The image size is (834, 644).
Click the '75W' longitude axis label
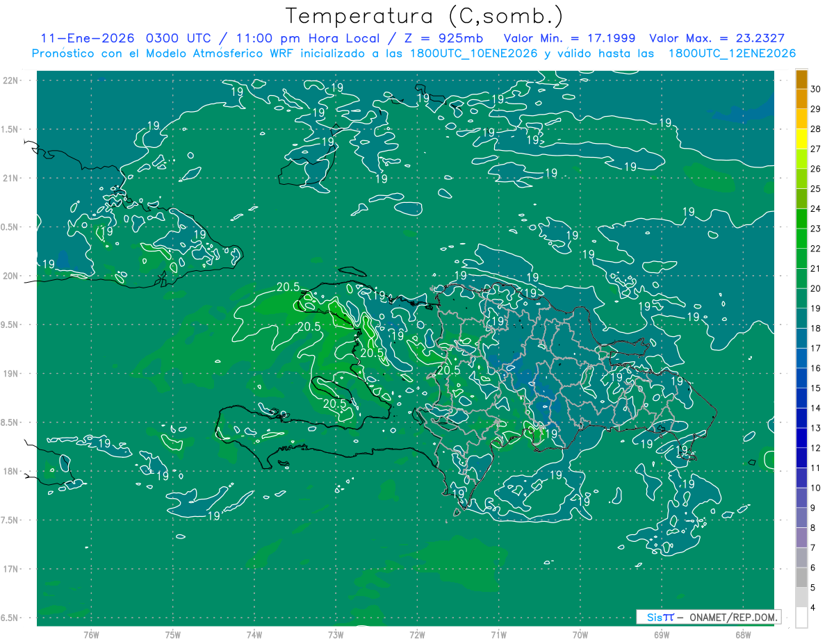coord(173,634)
